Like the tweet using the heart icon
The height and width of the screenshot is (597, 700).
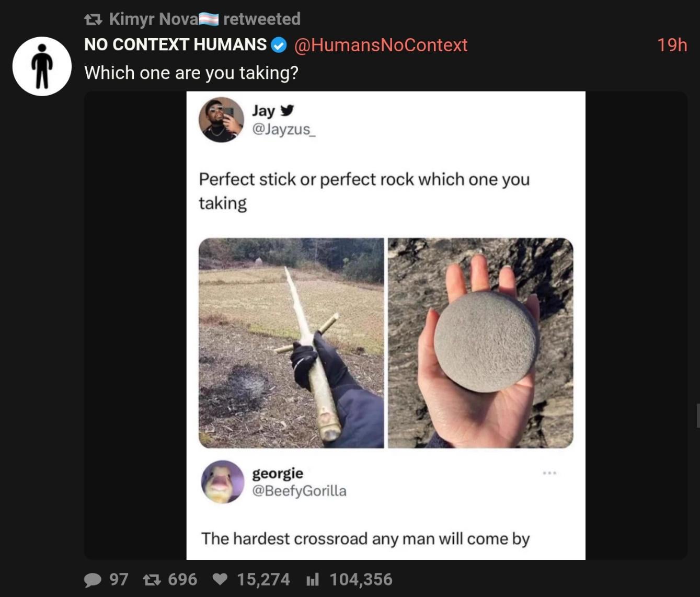221,580
